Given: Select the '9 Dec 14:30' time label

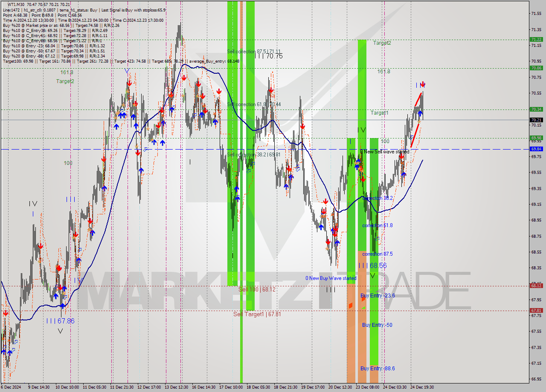Looking at the screenshot, I should 39,387.
